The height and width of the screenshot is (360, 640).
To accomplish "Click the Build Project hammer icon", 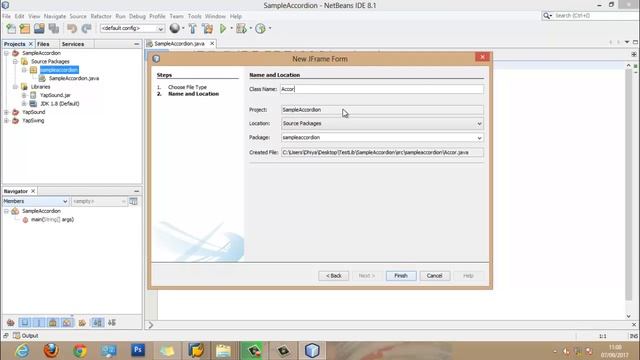I will [193, 29].
